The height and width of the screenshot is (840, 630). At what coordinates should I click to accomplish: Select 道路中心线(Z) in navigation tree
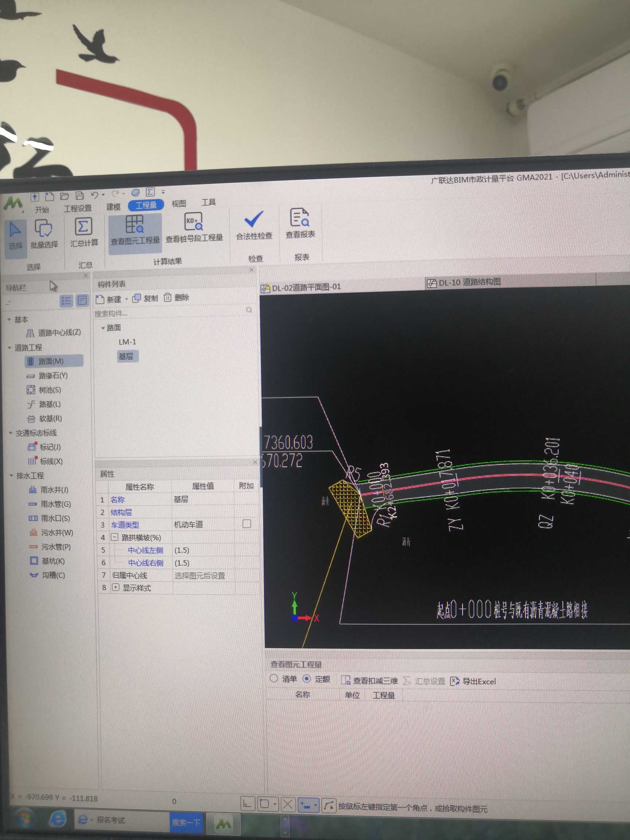[53, 333]
